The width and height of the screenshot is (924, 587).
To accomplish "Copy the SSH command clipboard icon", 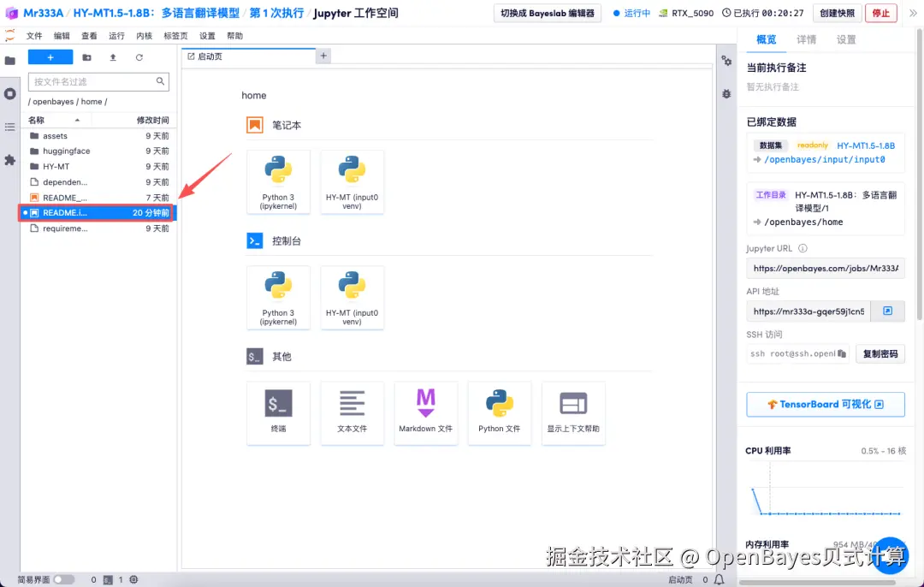I will pyautogui.click(x=842, y=353).
